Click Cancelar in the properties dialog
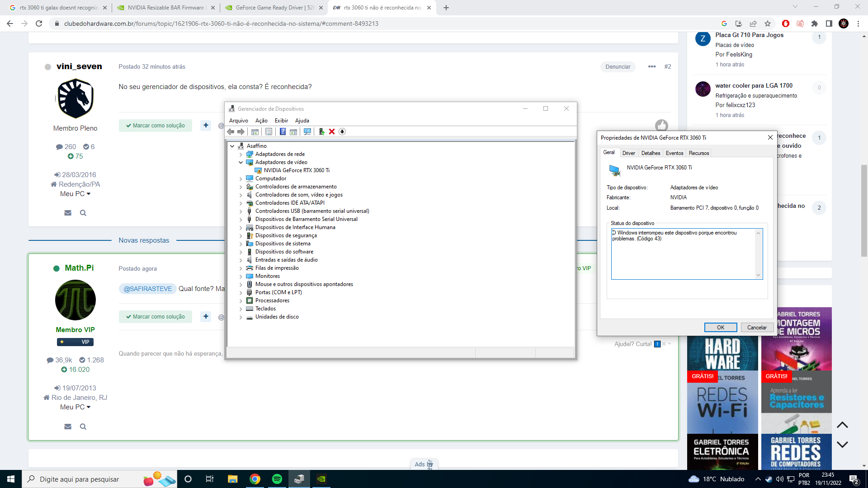Viewport: 868px width, 488px height. click(757, 328)
